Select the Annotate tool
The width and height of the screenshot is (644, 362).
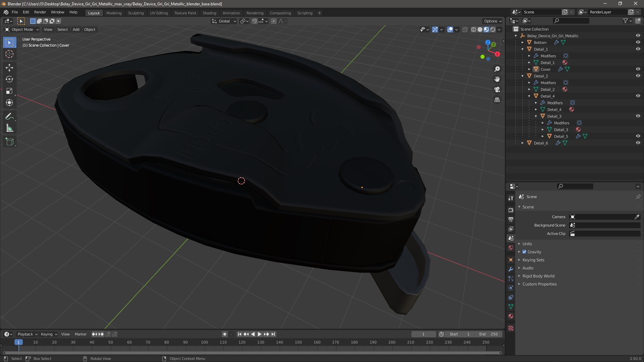(9, 117)
